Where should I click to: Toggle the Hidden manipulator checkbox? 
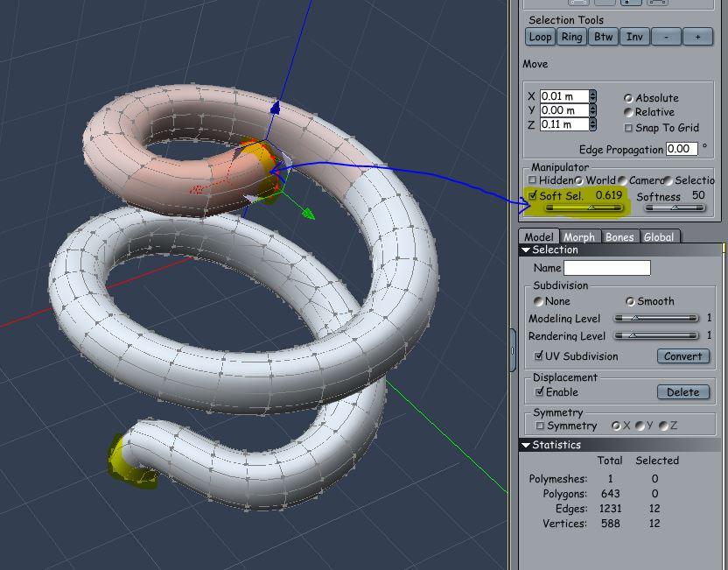(532, 179)
